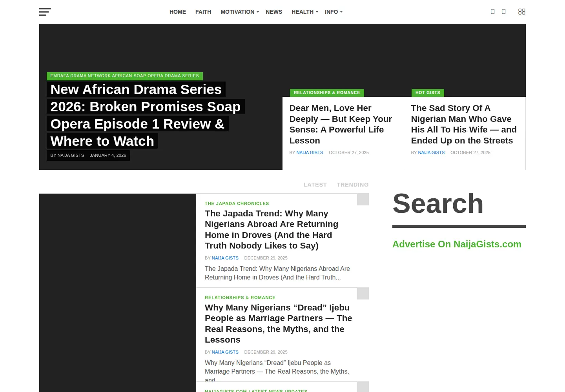Open the grid layout icon
This screenshot has height=392, width=565.
[x=521, y=12]
